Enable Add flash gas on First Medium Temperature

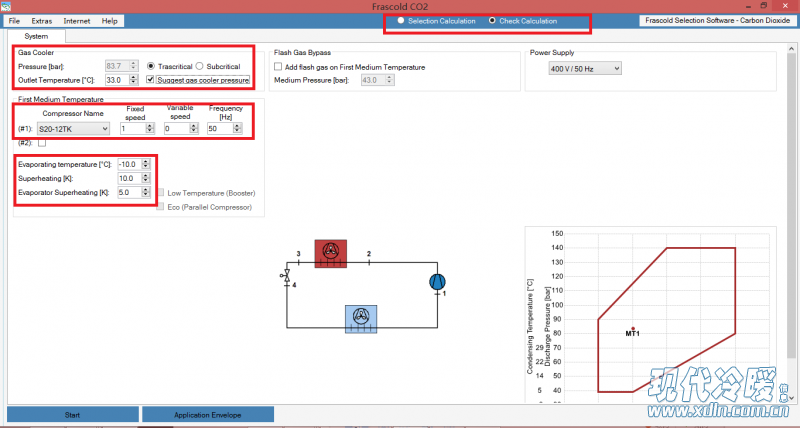point(278,67)
